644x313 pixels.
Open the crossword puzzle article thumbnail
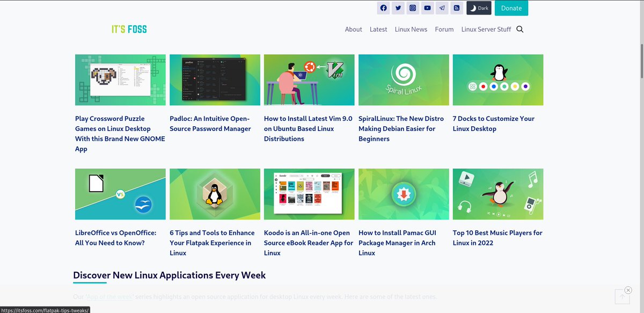tap(120, 79)
